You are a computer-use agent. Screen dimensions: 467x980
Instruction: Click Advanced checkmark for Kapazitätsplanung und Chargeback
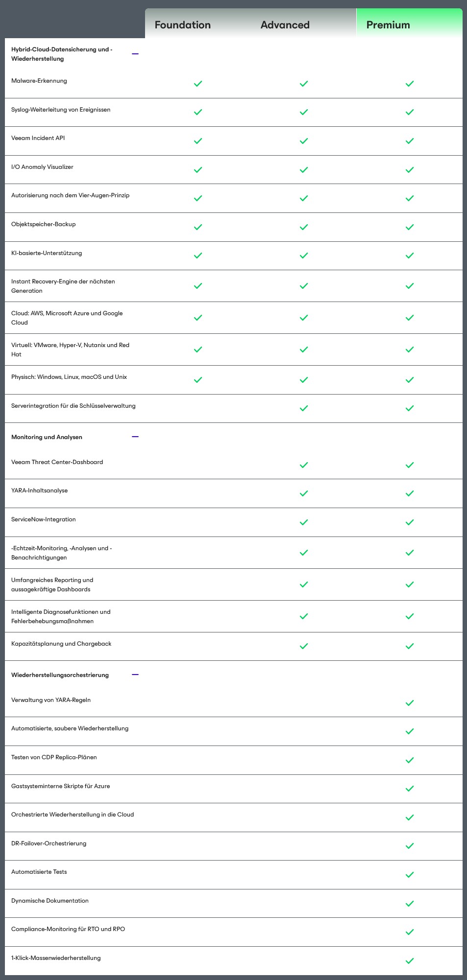click(304, 646)
